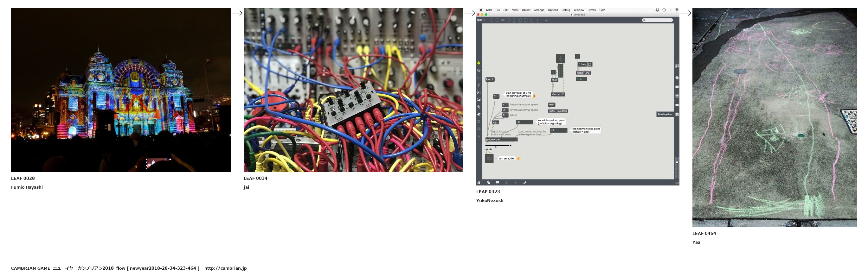Click the wrench icon in bottom toolbar

[525, 183]
